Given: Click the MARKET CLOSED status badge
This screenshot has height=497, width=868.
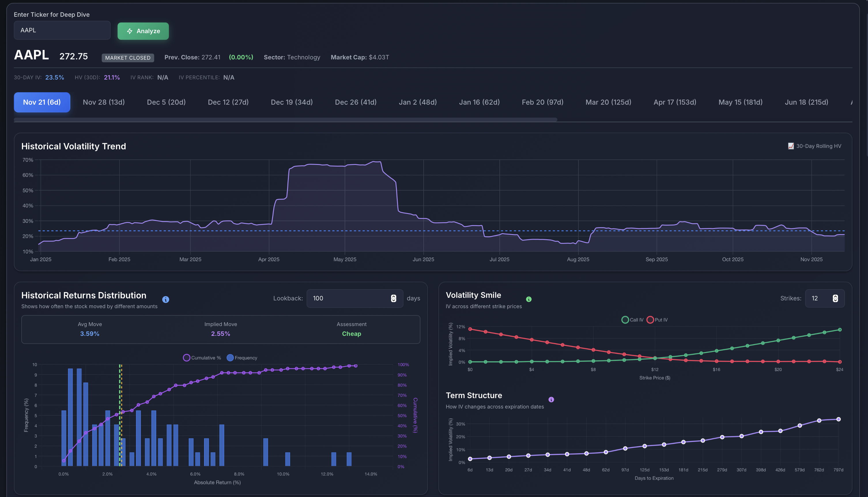Looking at the screenshot, I should pyautogui.click(x=128, y=58).
